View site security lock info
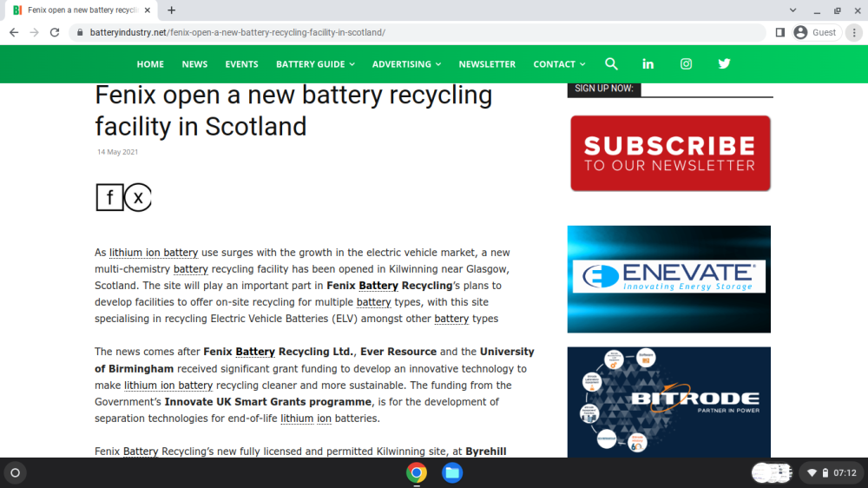Screen dimensions: 868x488 (x=80, y=33)
